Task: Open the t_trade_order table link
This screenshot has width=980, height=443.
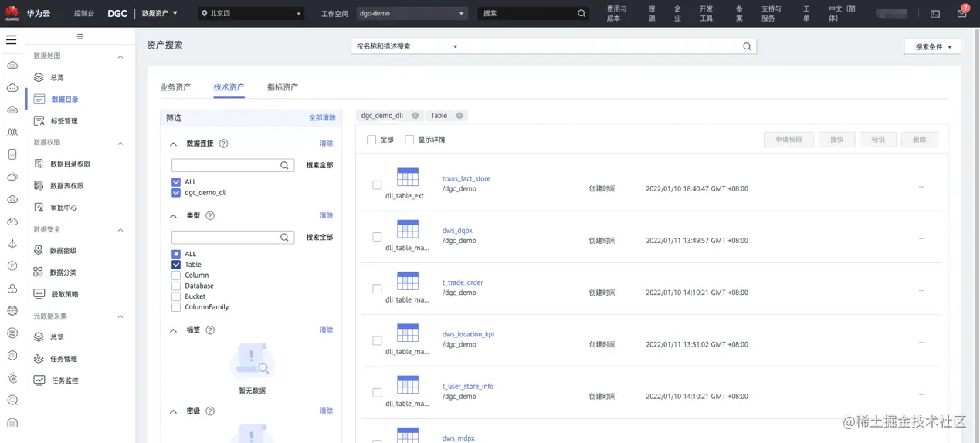Action: click(x=463, y=282)
